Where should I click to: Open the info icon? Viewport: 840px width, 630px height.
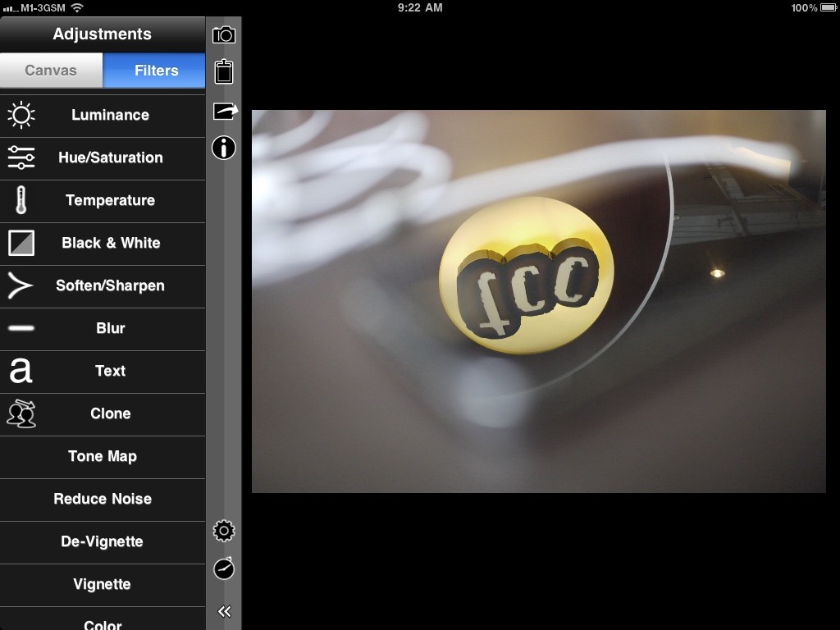point(224,148)
